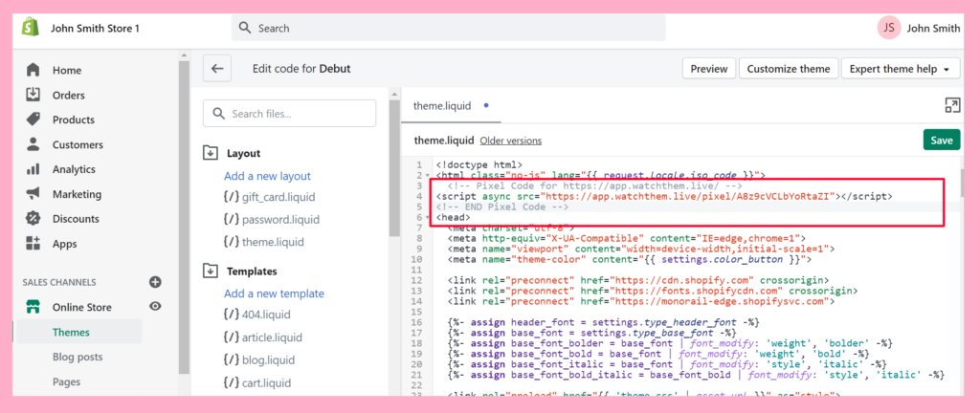Click the Discounts badge icon
The width and height of the screenshot is (980, 413).
33,218
